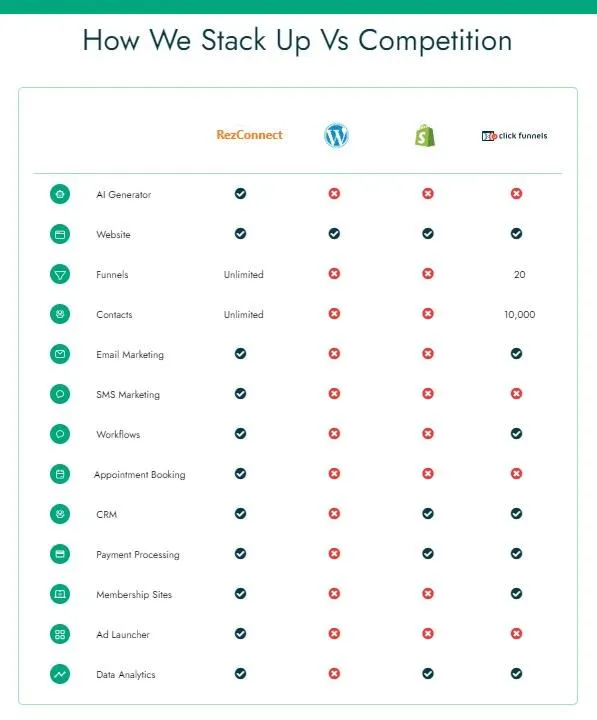Click the Appointment Booking calendar icon
Viewport: 597px width, 720px height.
60,474
